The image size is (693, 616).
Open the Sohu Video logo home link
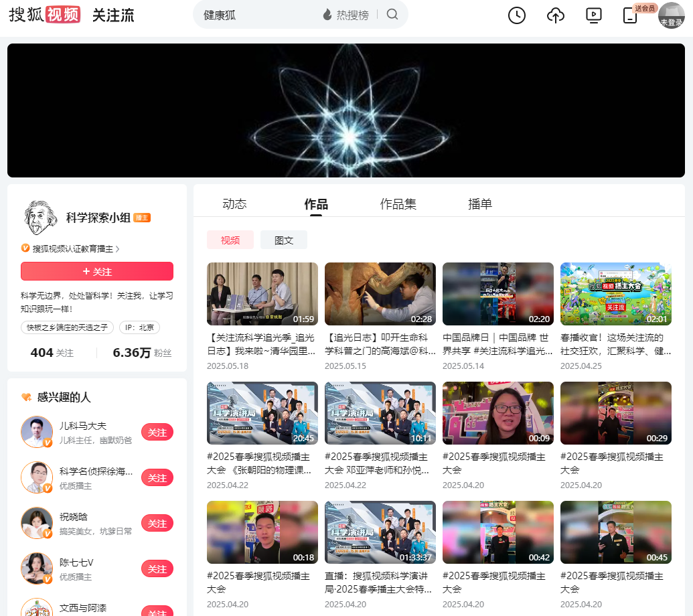pyautogui.click(x=45, y=15)
